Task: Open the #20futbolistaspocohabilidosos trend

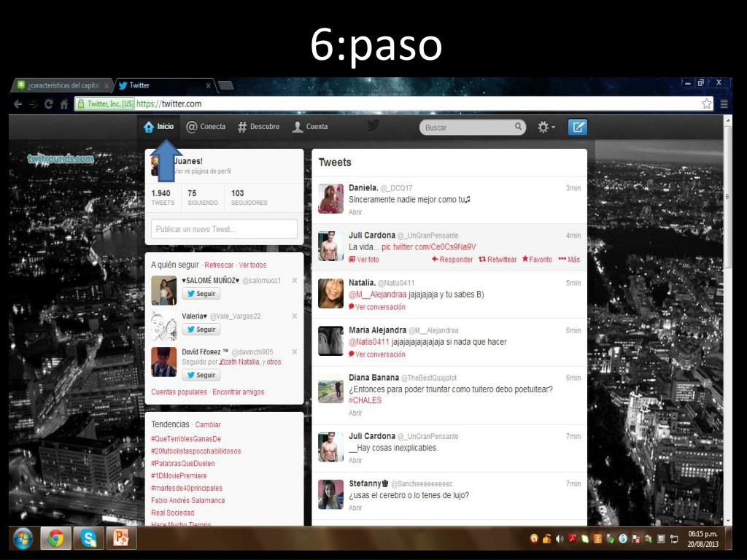Action: 196,451
